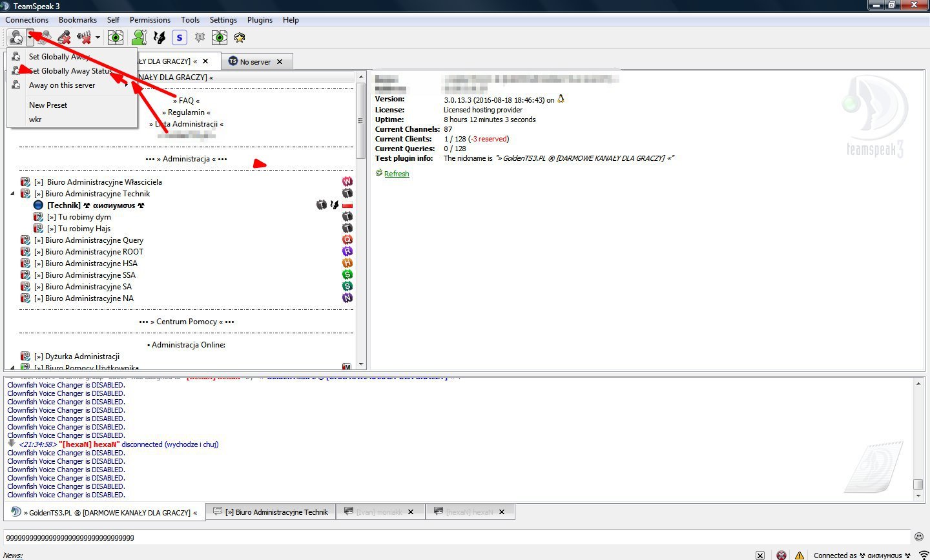Screen dimensions: 930x560
Task: Click the Refresh link in server info
Action: (x=397, y=174)
